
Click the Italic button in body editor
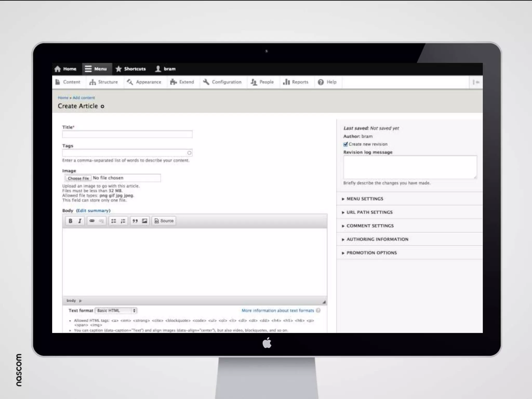click(x=80, y=221)
